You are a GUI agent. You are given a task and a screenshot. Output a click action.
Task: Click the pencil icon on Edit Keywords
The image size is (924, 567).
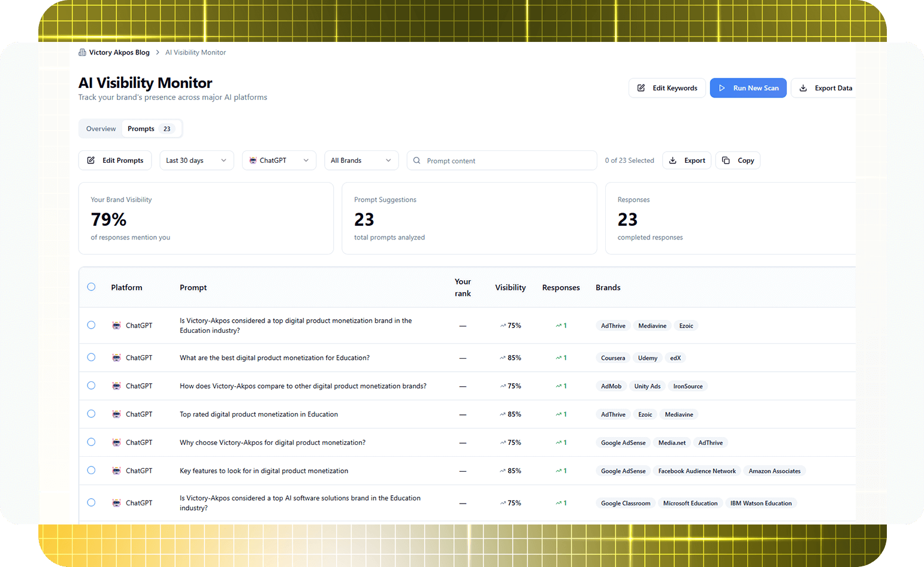pyautogui.click(x=641, y=88)
